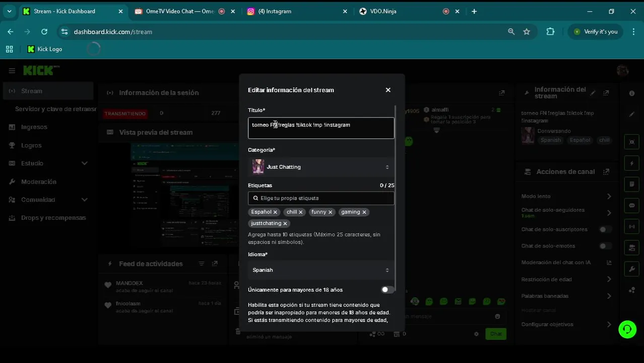Toggle Únicamente para mayores de 18 años

pos(388,290)
